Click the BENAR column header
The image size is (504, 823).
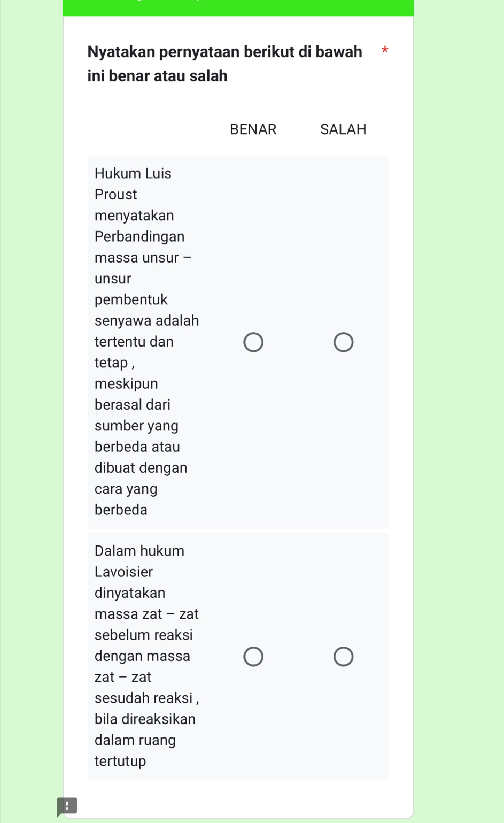coord(253,129)
